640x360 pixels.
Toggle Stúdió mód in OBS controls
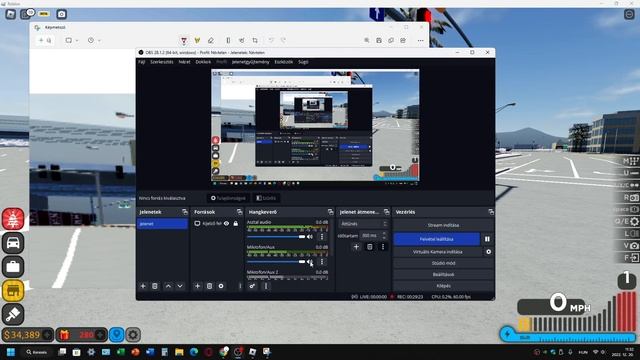443,263
